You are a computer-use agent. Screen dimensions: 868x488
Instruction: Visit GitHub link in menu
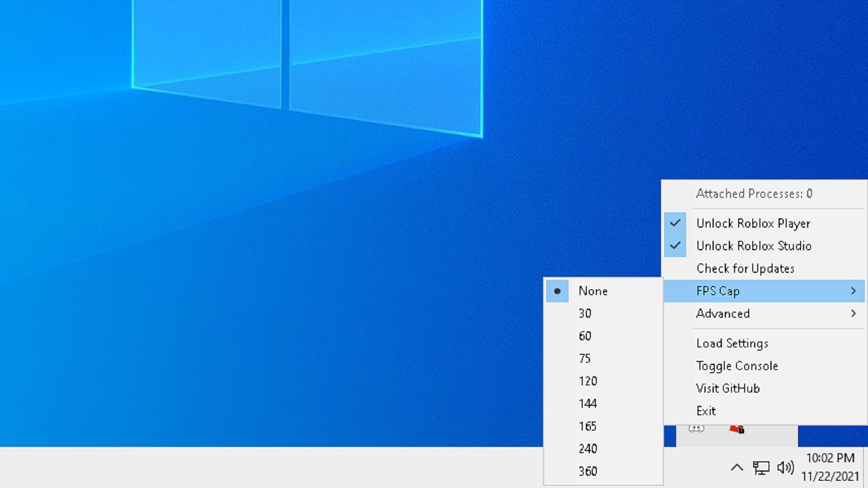727,388
